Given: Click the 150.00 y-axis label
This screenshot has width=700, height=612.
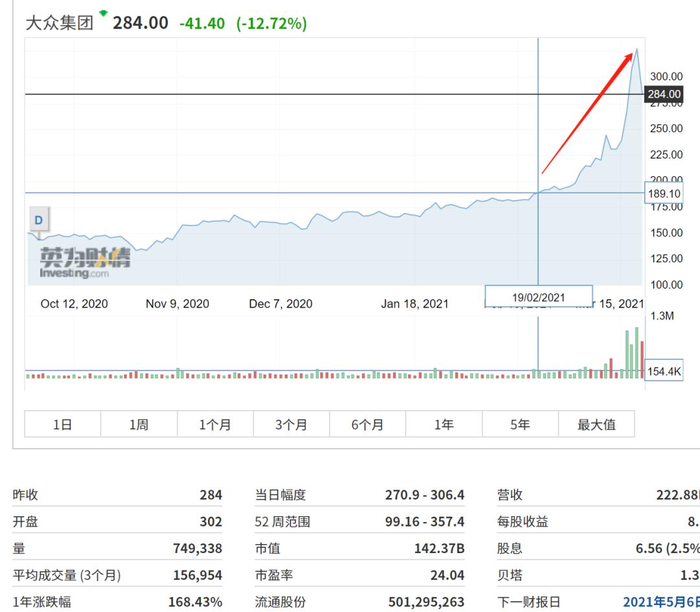Looking at the screenshot, I should point(666,232).
